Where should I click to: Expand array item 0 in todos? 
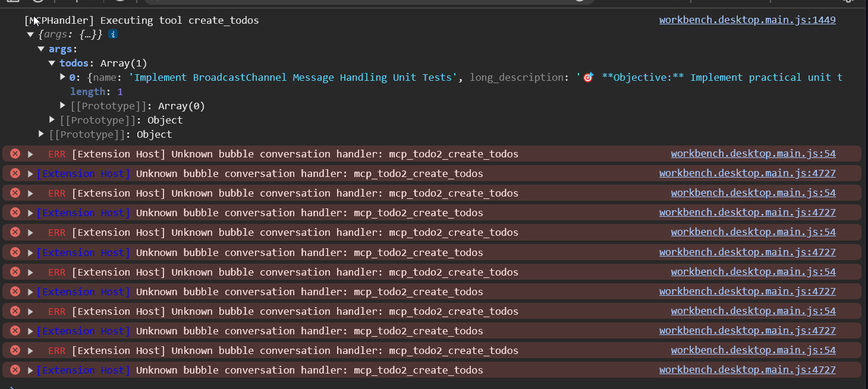62,77
